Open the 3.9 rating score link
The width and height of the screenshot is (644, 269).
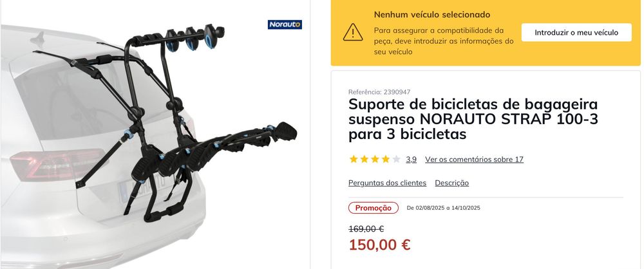coord(411,160)
